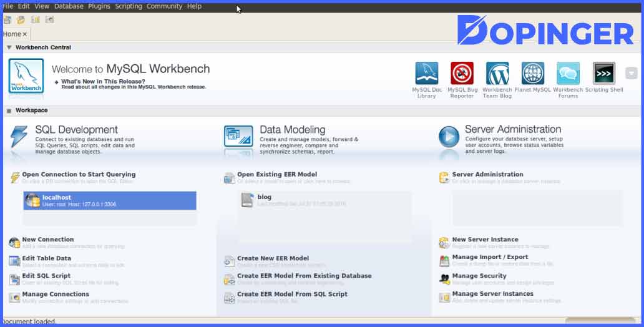Click the SQL Development lightning bolt icon
Image resolution: width=644 pixels, height=327 pixels.
[19, 137]
